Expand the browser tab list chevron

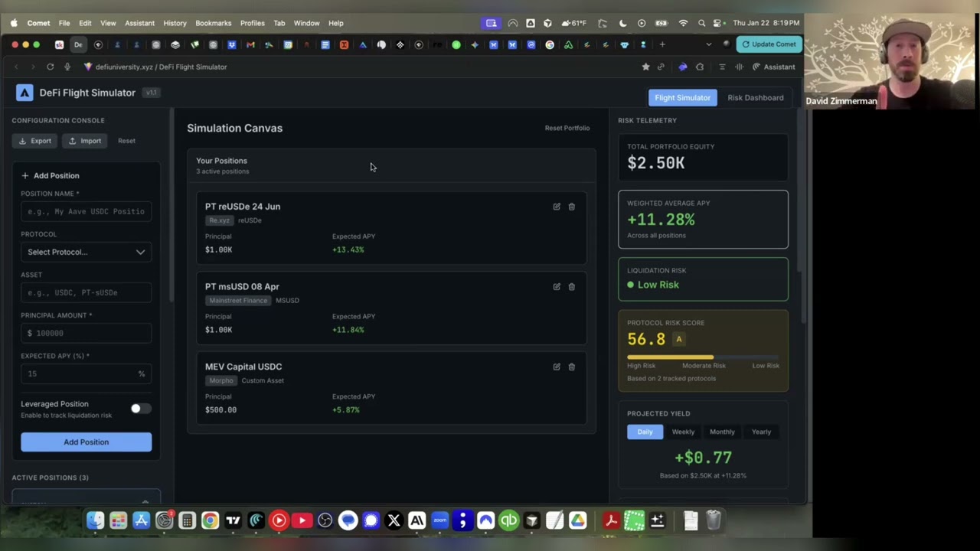(x=708, y=44)
